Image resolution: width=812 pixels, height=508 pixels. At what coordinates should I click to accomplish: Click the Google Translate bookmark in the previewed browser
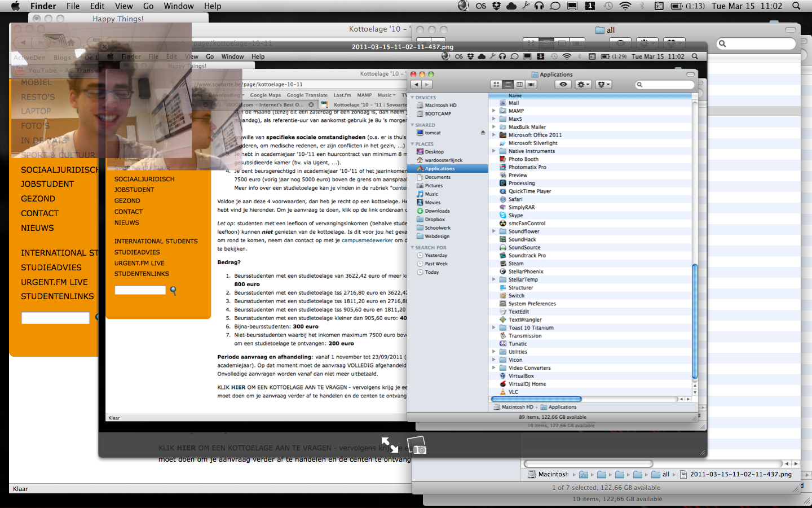coord(307,95)
